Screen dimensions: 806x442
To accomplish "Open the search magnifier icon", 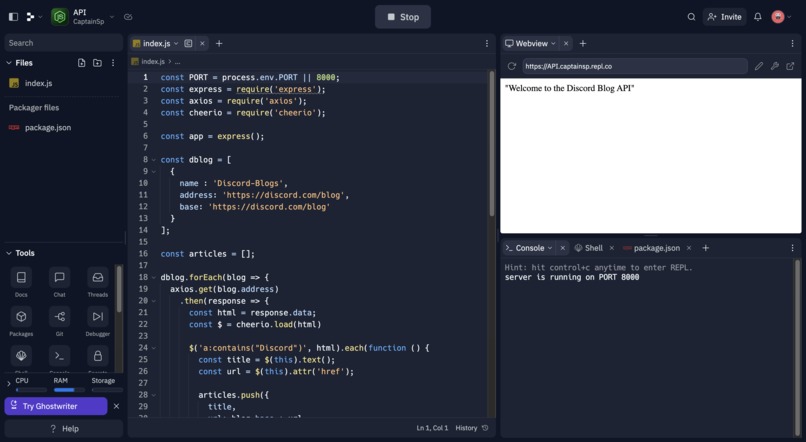I will pos(691,17).
